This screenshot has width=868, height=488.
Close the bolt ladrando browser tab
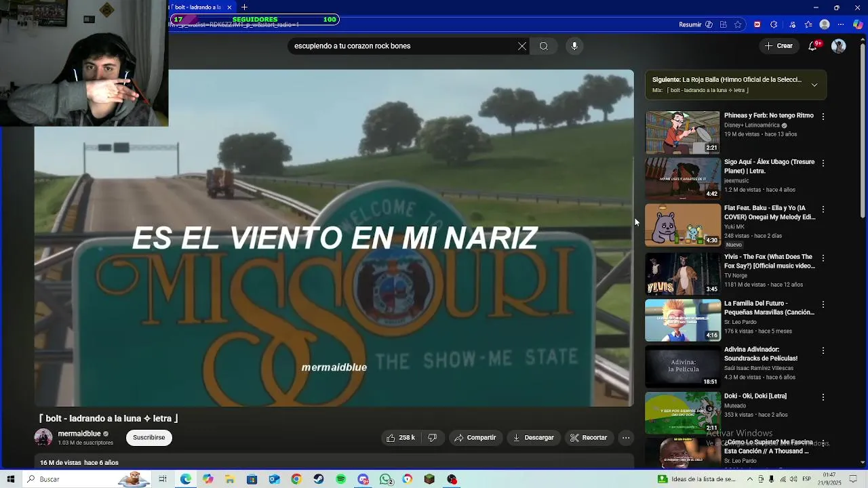(x=229, y=7)
